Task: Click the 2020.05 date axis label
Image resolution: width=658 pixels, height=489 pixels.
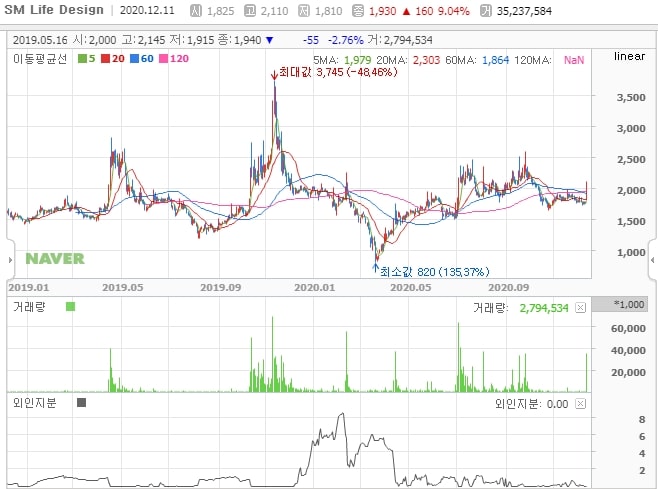Action: (410, 288)
